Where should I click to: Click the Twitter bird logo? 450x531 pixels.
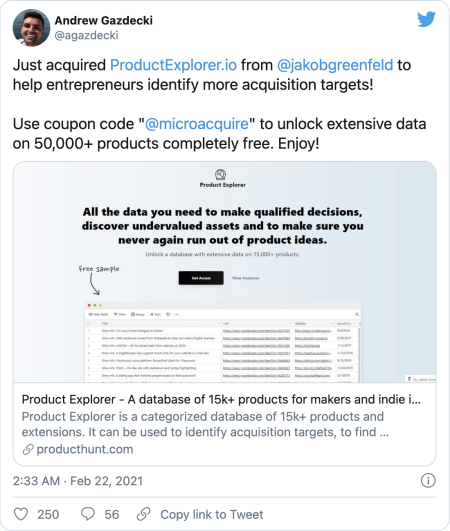(x=426, y=19)
